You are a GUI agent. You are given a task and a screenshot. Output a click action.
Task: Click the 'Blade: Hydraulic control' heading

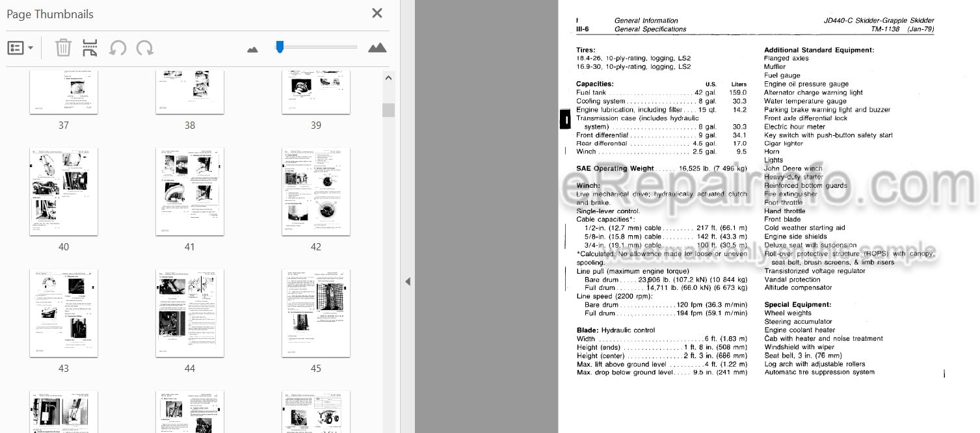[616, 330]
